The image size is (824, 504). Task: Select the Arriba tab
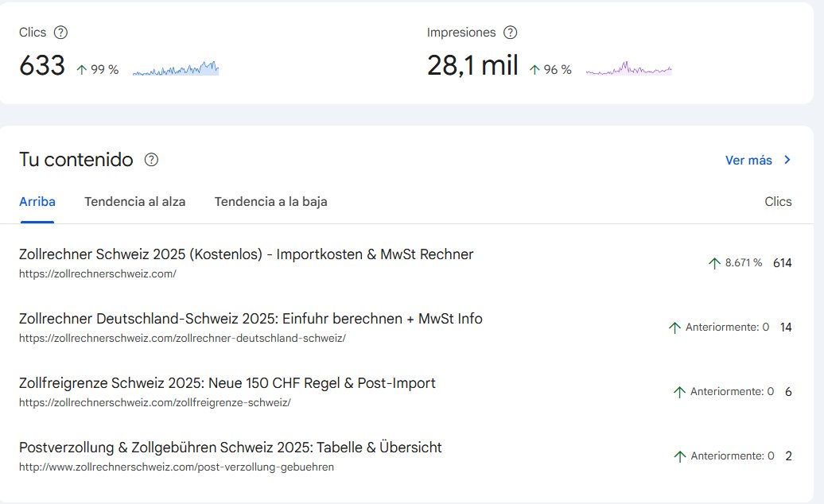coord(37,201)
